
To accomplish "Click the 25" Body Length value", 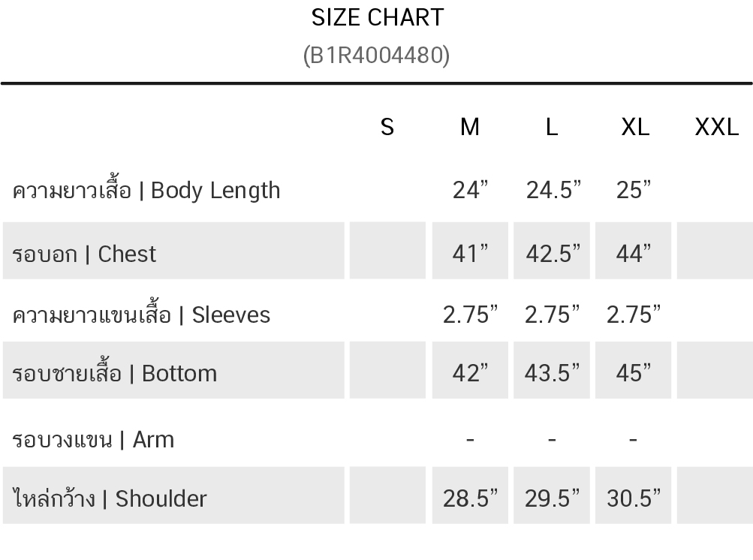I will [x=634, y=190].
